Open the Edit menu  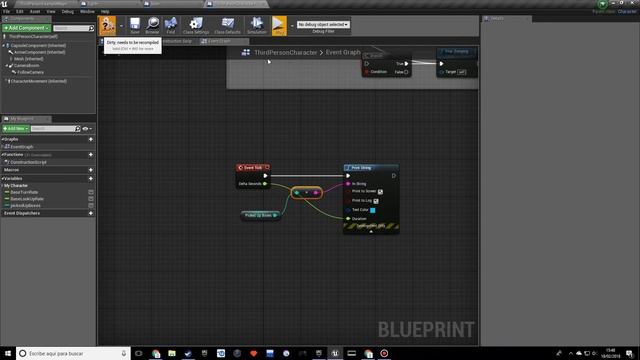click(x=20, y=11)
